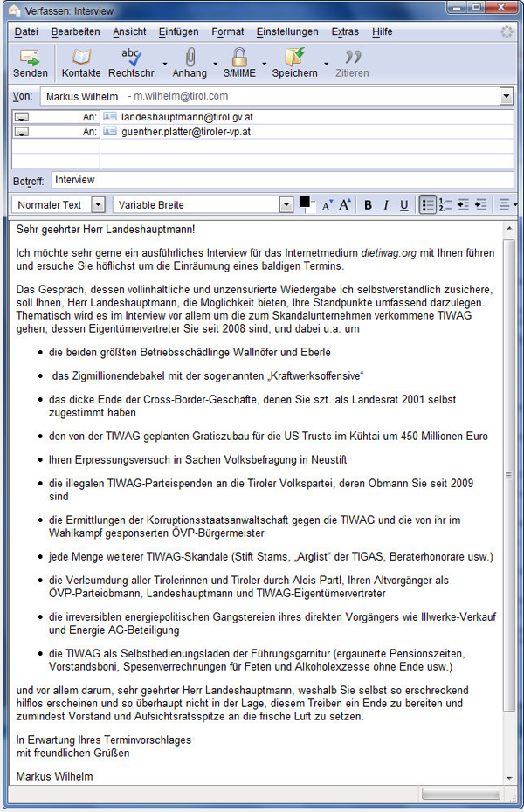Click the activity throbber icon
Image resolution: width=524 pixels, height=812 pixels.
click(507, 31)
